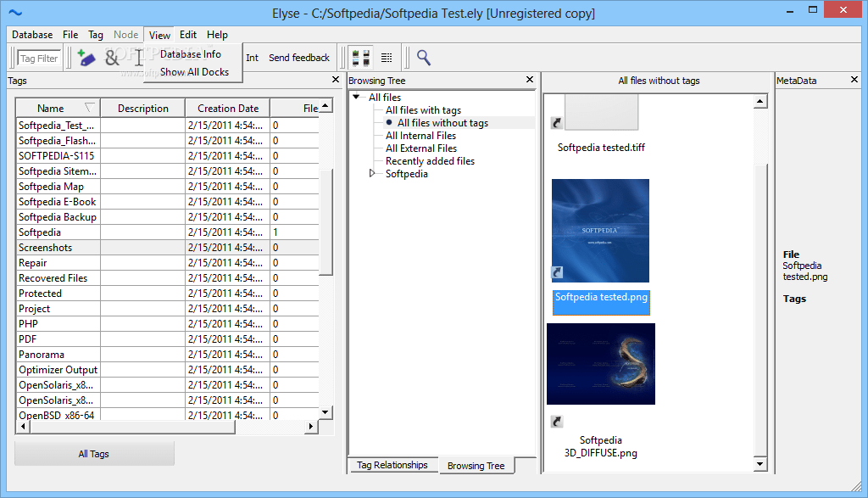Screen dimensions: 868x498
Task: Select the PHP tag row
Action: point(167,324)
